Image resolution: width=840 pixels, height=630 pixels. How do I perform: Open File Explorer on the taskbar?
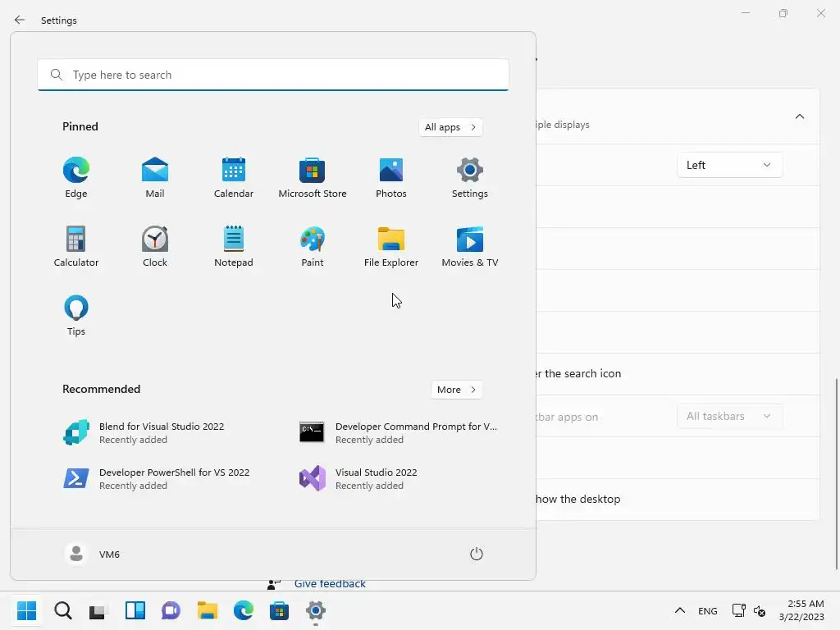pos(207,610)
